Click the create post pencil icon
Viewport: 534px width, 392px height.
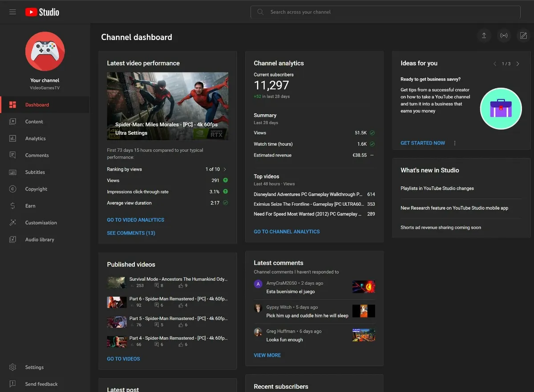pos(524,36)
